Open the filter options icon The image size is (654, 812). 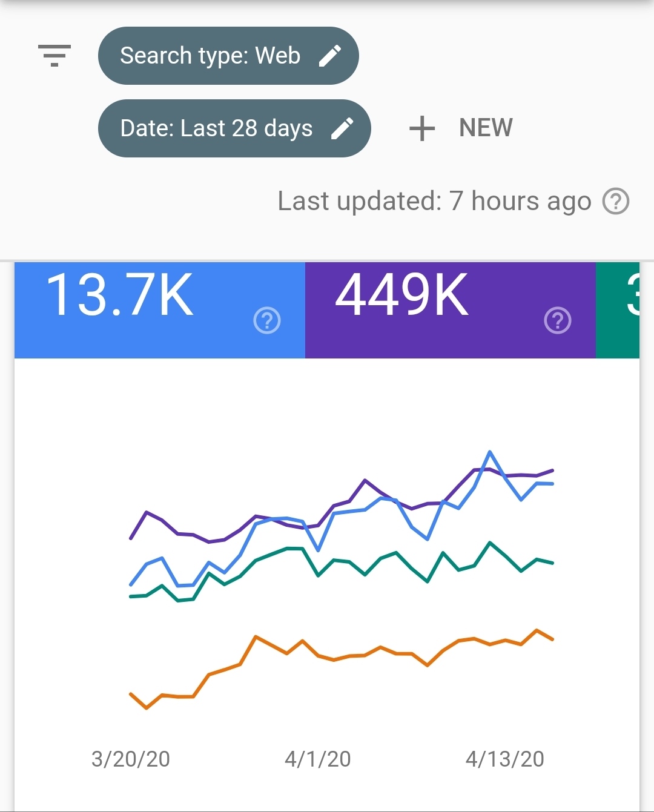[54, 56]
